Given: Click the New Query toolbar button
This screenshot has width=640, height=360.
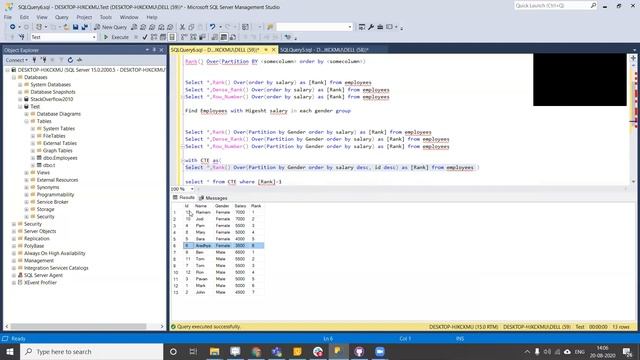Looking at the screenshot, I should point(111,27).
